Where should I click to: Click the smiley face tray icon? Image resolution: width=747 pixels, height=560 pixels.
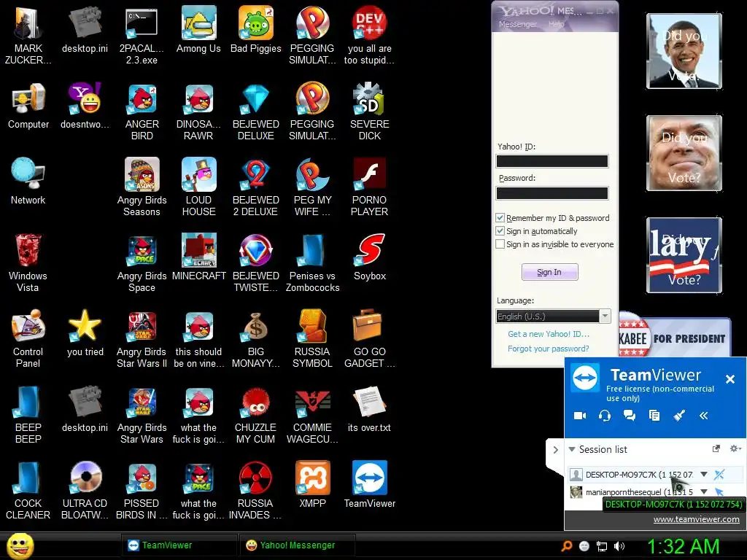[x=584, y=546]
